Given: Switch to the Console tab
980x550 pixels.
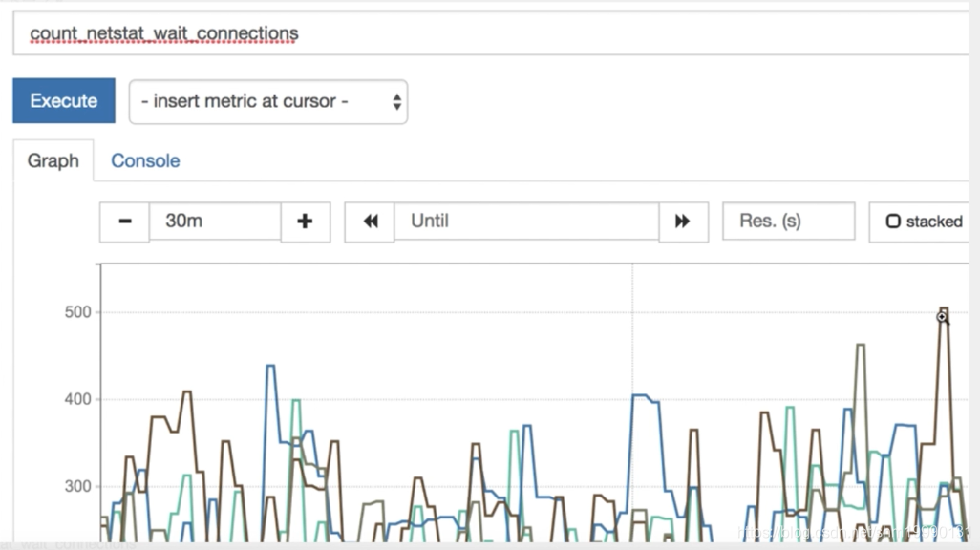Looking at the screenshot, I should tap(145, 160).
